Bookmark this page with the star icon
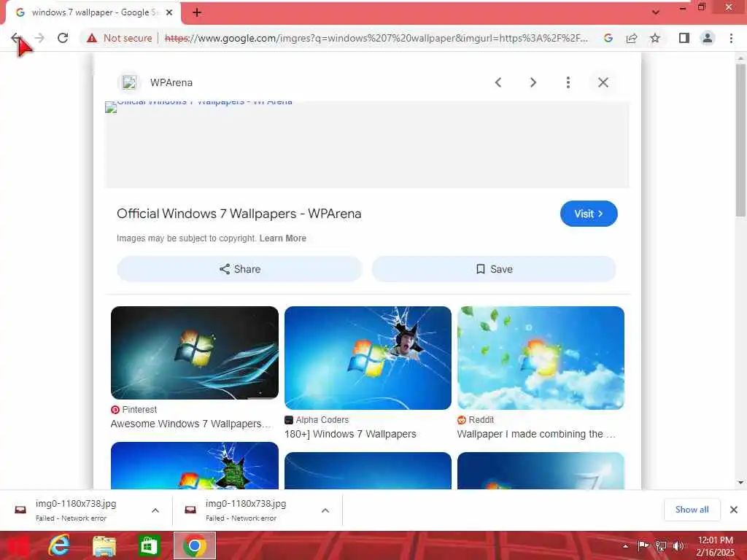This screenshot has height=560, width=747. (655, 38)
